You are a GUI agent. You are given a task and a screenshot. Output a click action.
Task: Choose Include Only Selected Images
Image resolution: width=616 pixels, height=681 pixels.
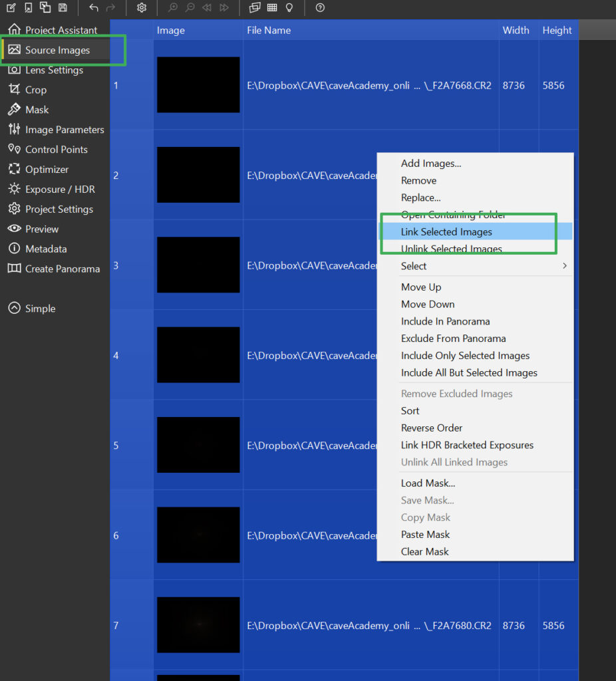pos(475,356)
